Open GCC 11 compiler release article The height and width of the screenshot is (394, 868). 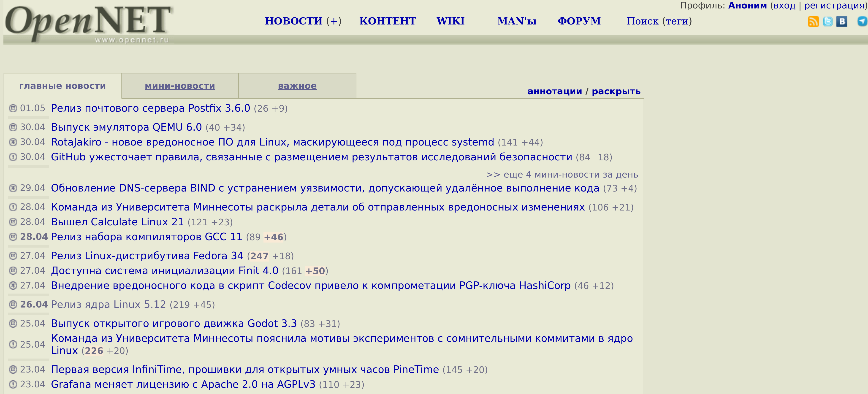[x=146, y=237]
